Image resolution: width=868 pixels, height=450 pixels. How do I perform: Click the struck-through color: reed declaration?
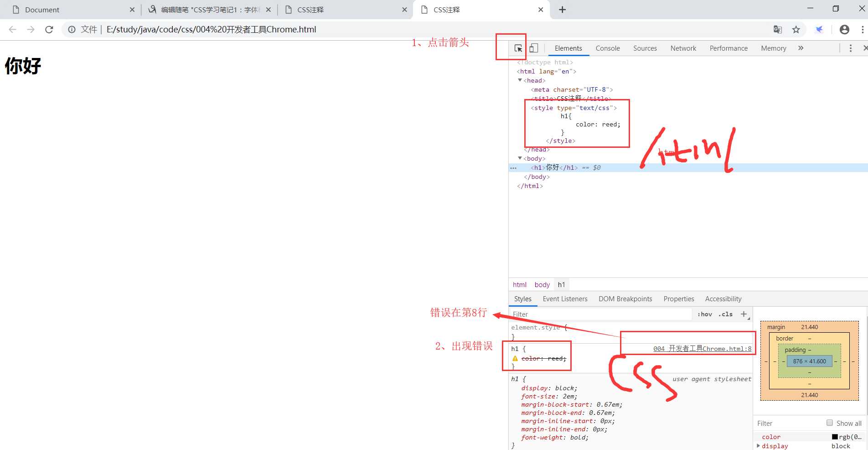point(544,358)
